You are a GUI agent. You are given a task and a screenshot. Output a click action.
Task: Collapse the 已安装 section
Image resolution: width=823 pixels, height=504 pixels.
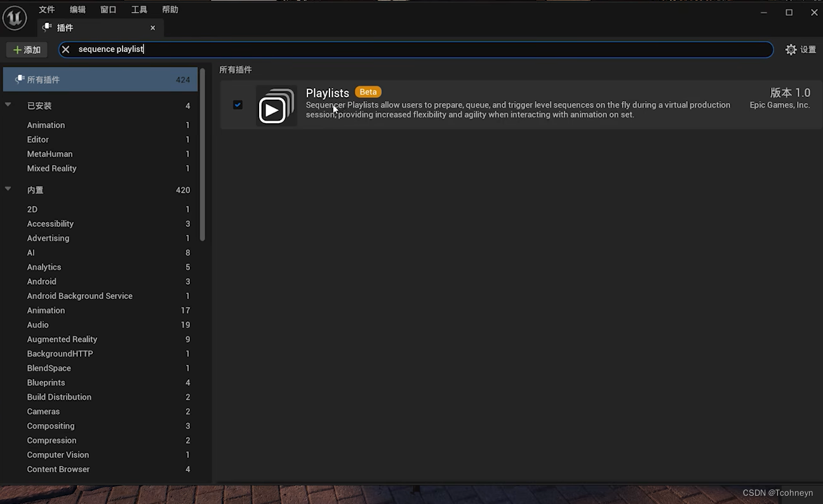8,105
